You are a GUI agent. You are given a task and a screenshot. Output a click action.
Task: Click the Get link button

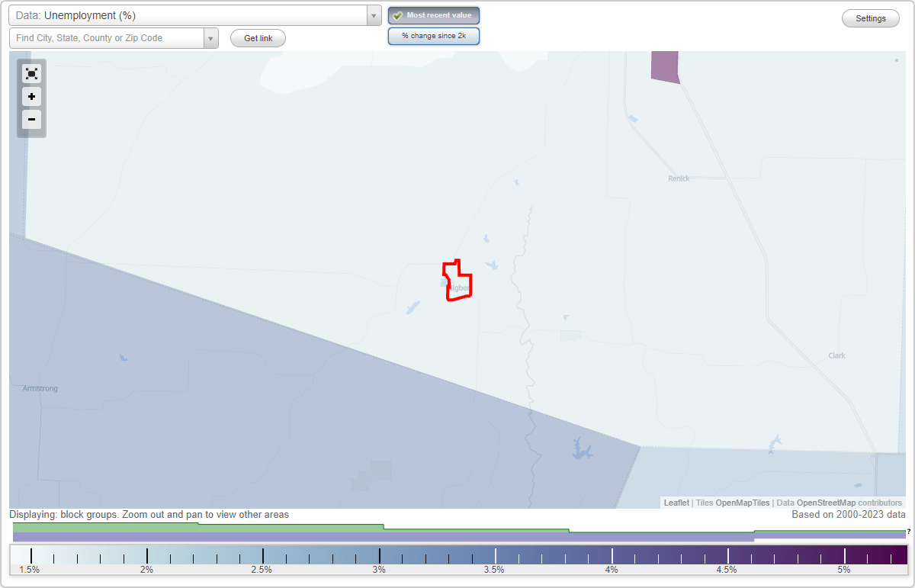(x=258, y=38)
